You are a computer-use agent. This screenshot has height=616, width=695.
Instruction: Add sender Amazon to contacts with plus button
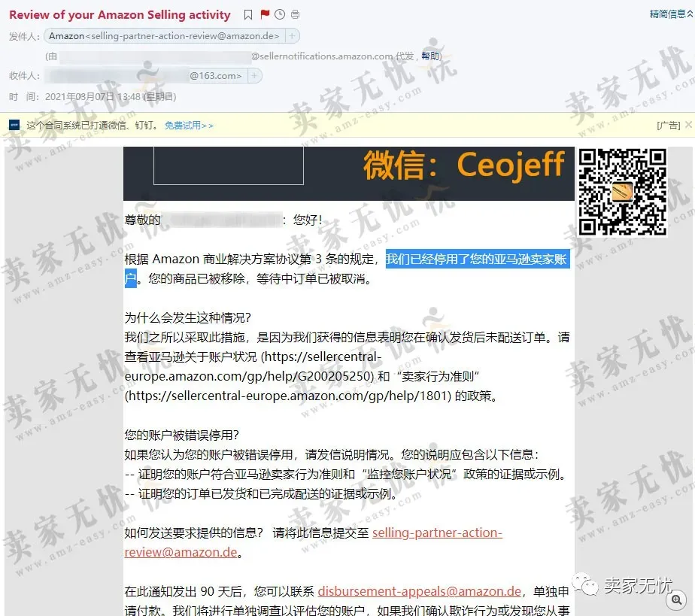(x=292, y=36)
